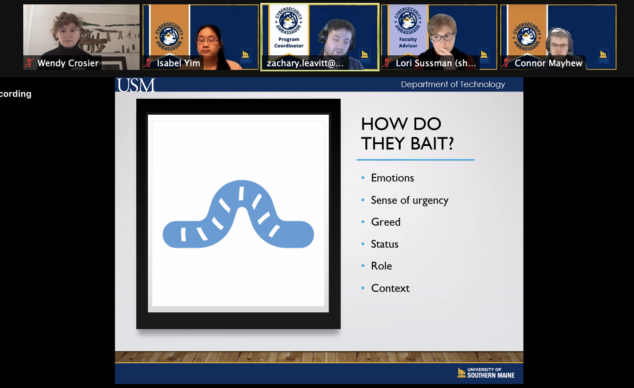The image size is (634, 388).
Task: Click the HOW DO THEY BAIT? heading
Action: (x=407, y=134)
